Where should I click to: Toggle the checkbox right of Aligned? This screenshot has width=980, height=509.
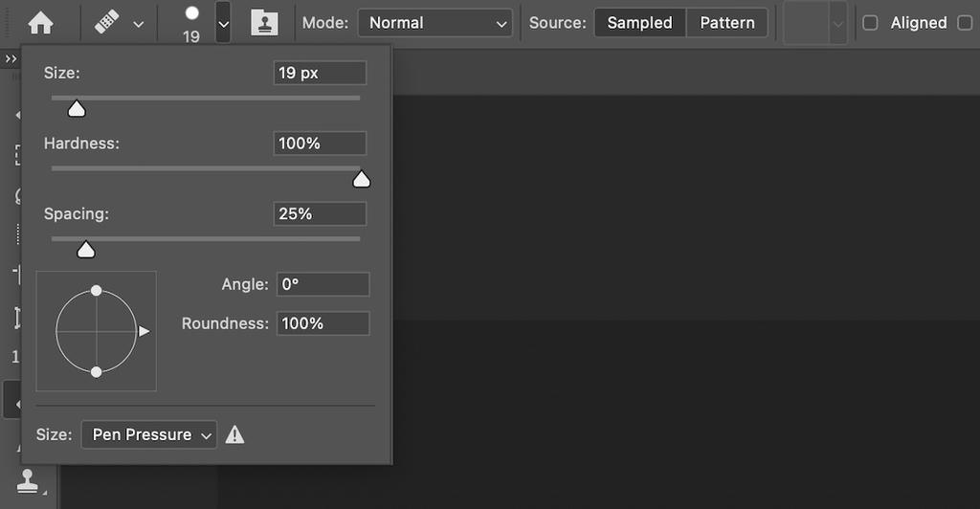click(965, 22)
